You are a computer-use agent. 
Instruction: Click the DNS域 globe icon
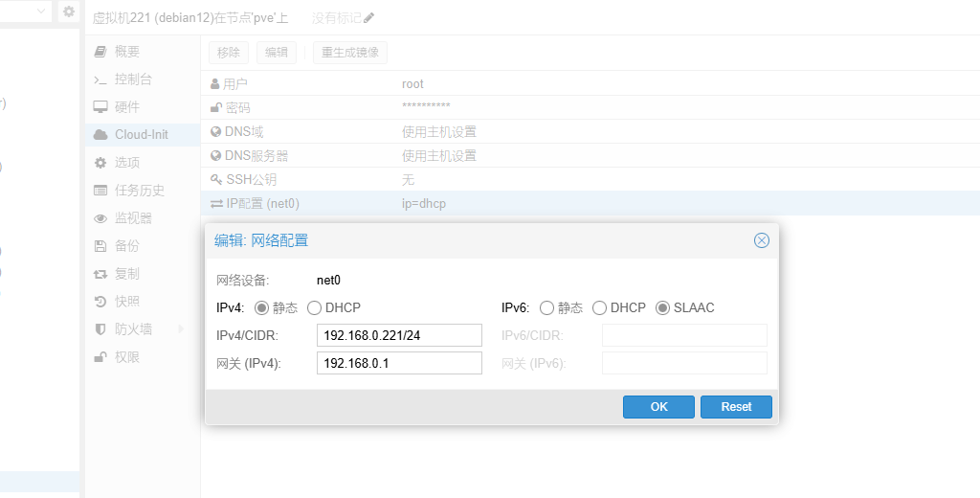[215, 131]
